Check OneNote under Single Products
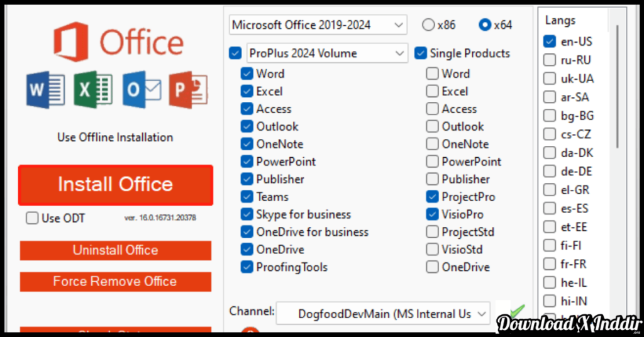The height and width of the screenshot is (337, 644). [432, 144]
